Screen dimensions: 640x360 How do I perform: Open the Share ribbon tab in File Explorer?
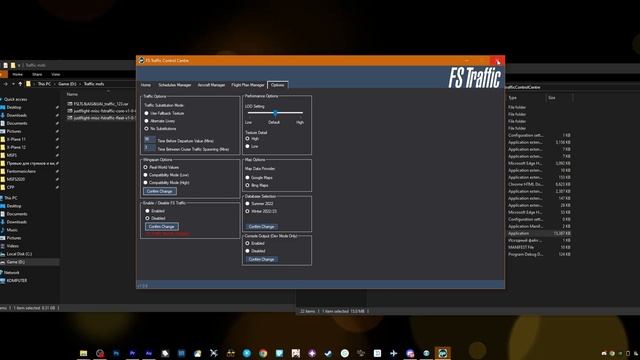point(37,74)
